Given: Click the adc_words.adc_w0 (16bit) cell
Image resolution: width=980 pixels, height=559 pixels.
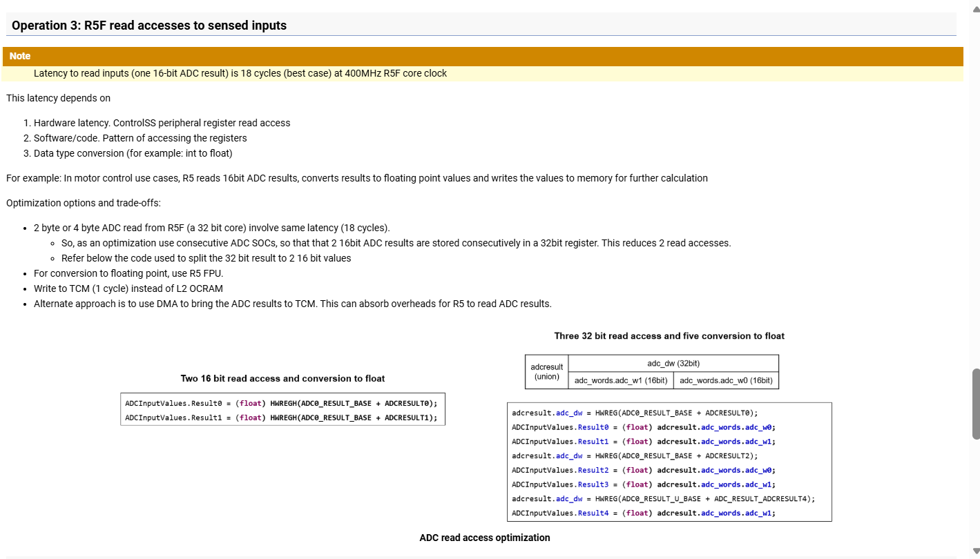Looking at the screenshot, I should (726, 380).
